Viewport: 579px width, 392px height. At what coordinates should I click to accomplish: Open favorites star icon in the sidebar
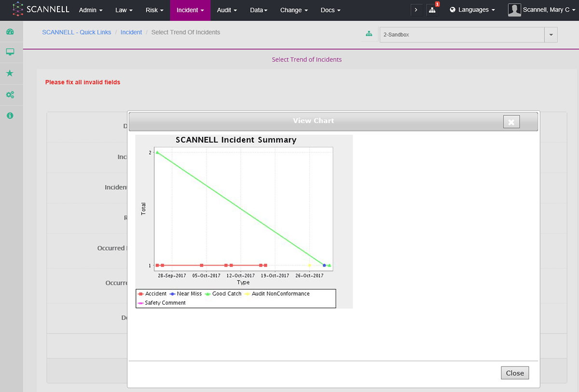[x=10, y=73]
